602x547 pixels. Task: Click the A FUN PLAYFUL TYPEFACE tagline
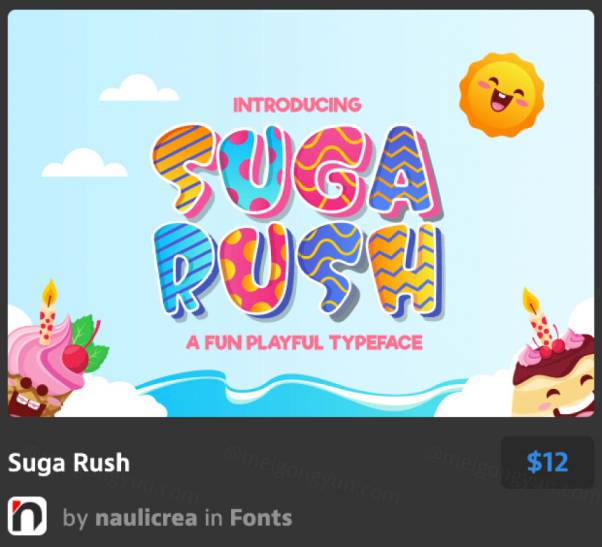tap(304, 343)
